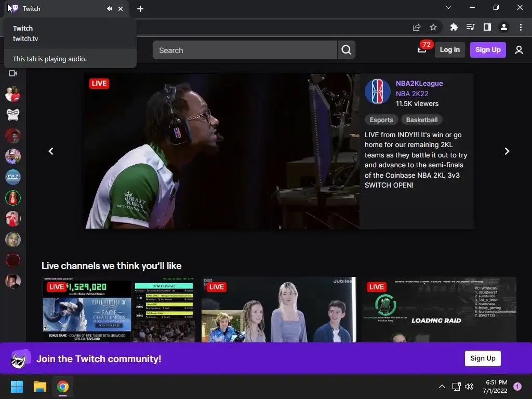Click the search magnifier button

click(346, 50)
